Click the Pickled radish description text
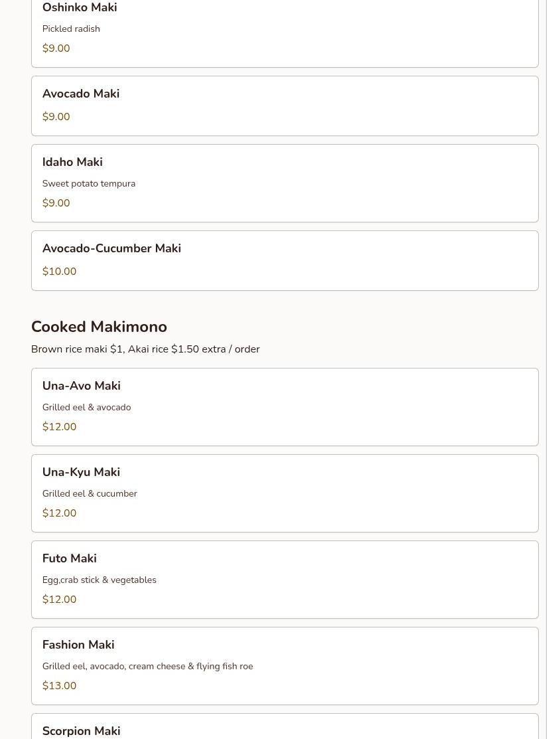Image resolution: width=560 pixels, height=739 pixels. (x=71, y=29)
